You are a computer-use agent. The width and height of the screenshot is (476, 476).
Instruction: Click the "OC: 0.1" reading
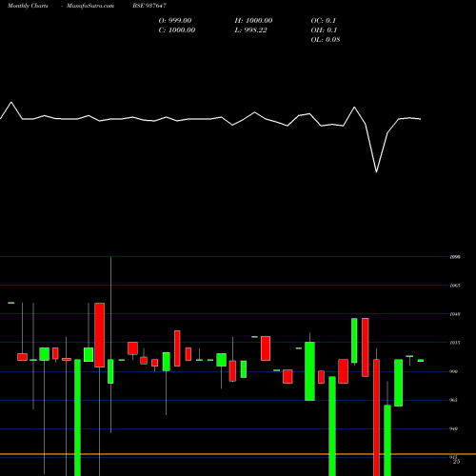(x=323, y=20)
